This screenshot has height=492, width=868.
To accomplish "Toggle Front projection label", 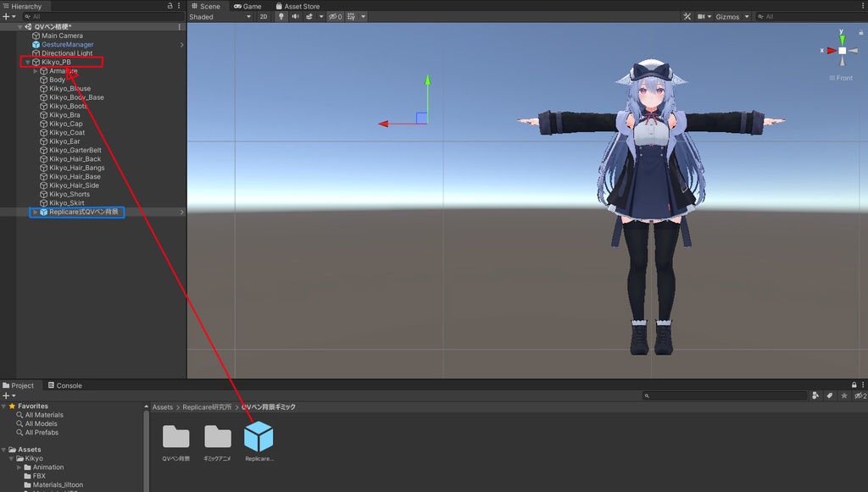I will point(841,78).
